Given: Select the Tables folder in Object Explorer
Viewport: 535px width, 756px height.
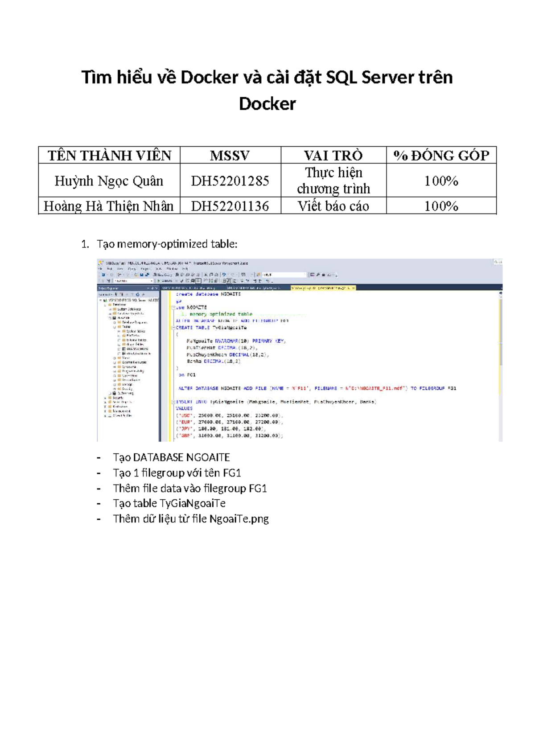Looking at the screenshot, I should click(x=126, y=327).
